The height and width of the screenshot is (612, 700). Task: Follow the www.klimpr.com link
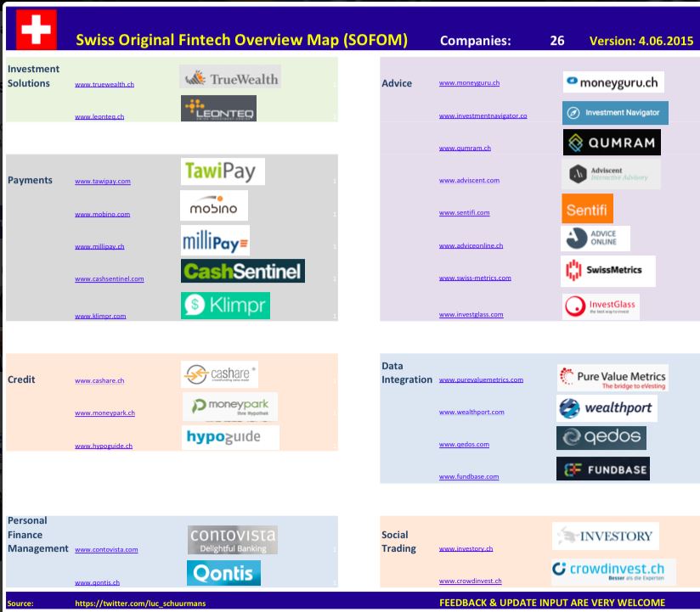click(x=100, y=316)
